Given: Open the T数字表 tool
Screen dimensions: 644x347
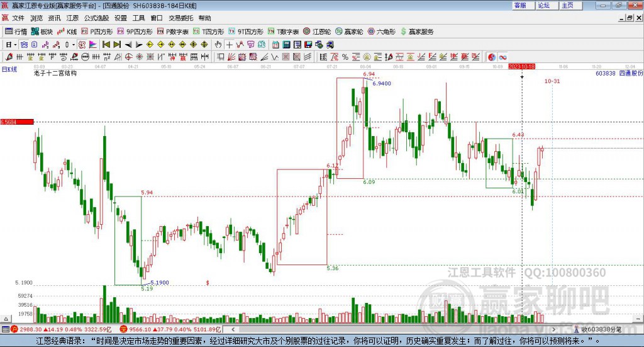Looking at the screenshot, I should (x=284, y=31).
